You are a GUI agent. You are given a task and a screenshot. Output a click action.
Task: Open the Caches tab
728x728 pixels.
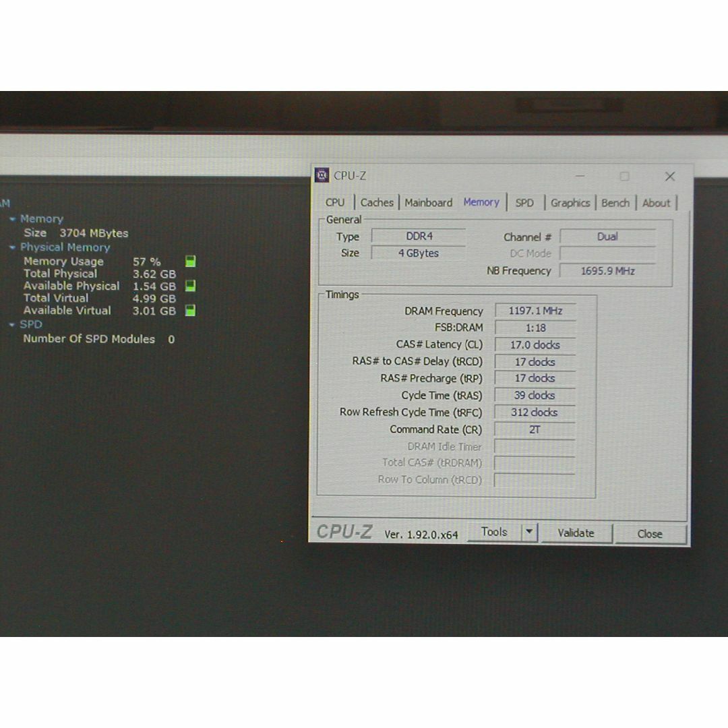coord(377,202)
